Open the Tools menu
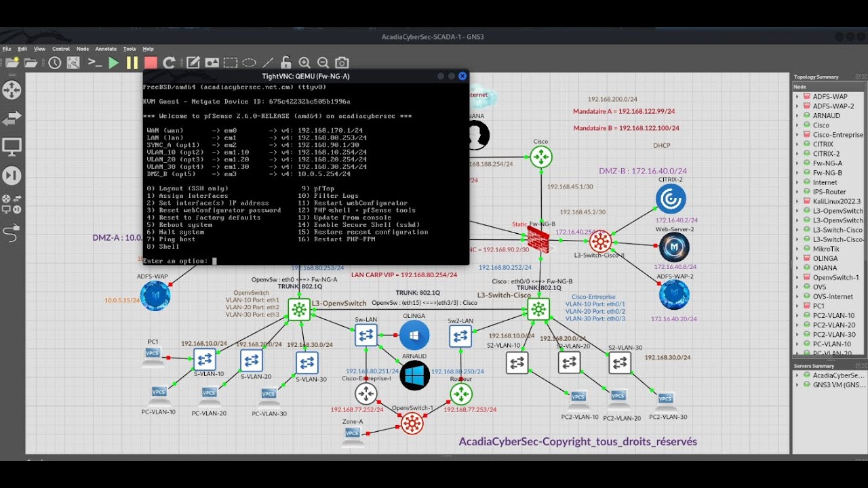 130,49
